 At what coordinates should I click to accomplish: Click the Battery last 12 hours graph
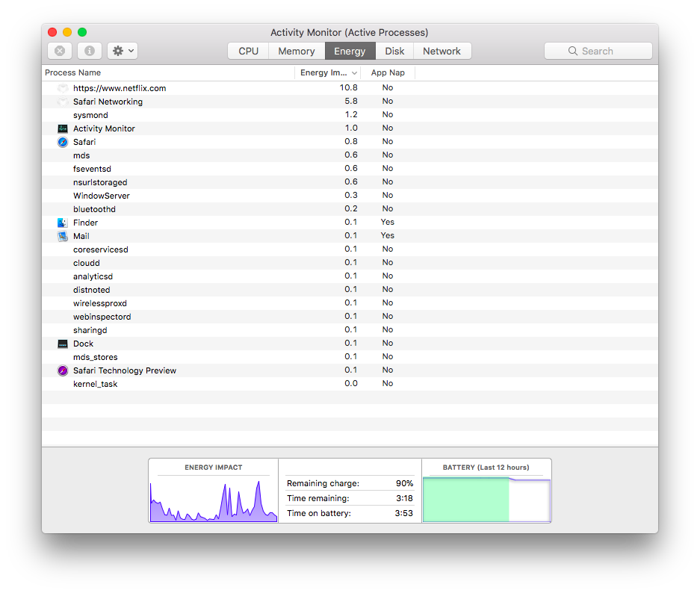click(486, 500)
